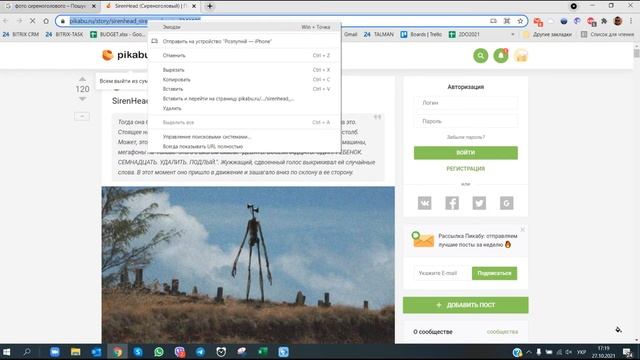
Task: Open pikabu notifications bell icon
Action: point(501,56)
